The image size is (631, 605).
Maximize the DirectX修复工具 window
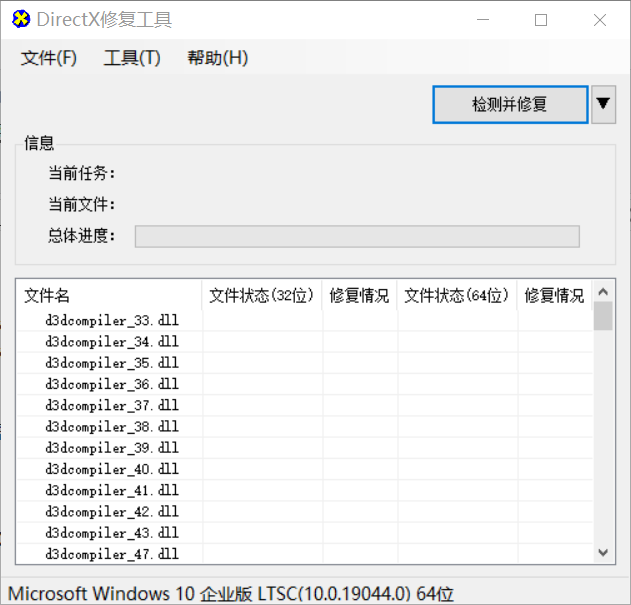pos(541,20)
